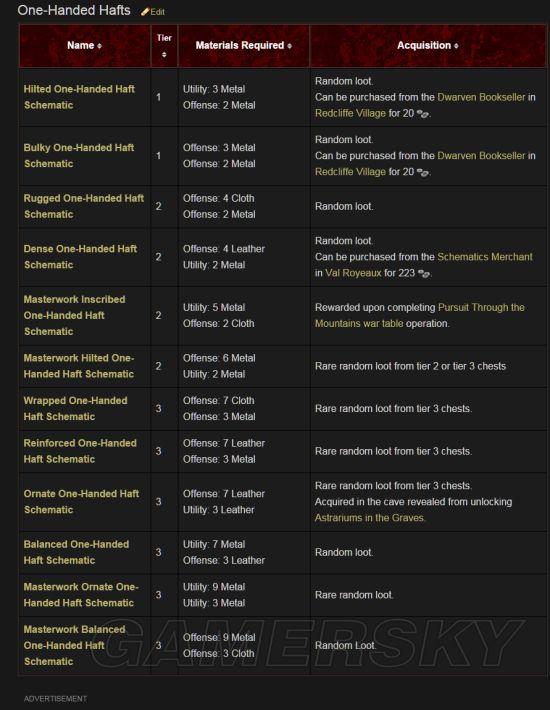Viewport: 550px width, 710px height.
Task: Open Hilted One-Handed Haft Schematic link
Action: (79, 97)
